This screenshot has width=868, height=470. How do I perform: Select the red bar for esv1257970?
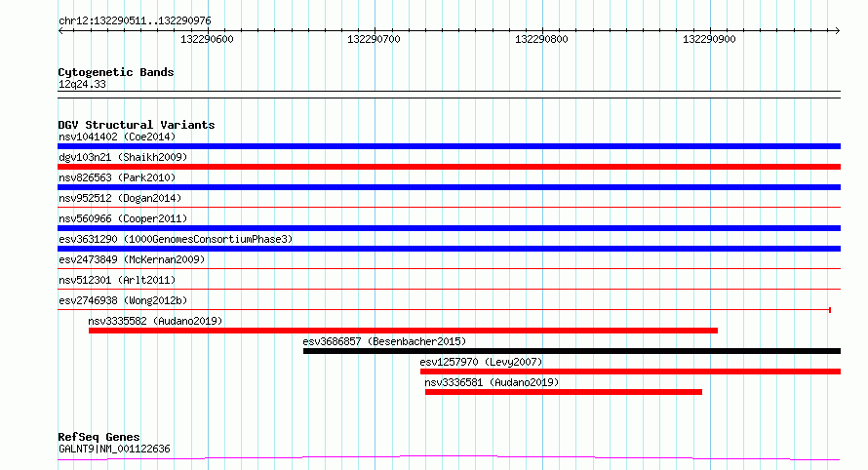click(630, 372)
